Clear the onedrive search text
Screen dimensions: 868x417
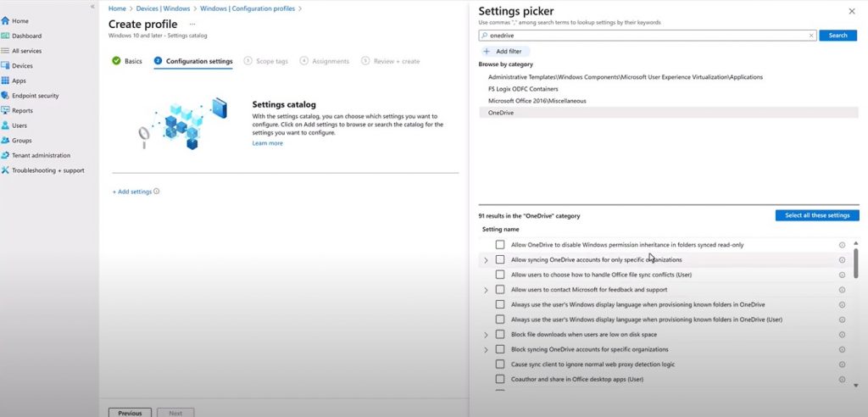[x=811, y=36]
